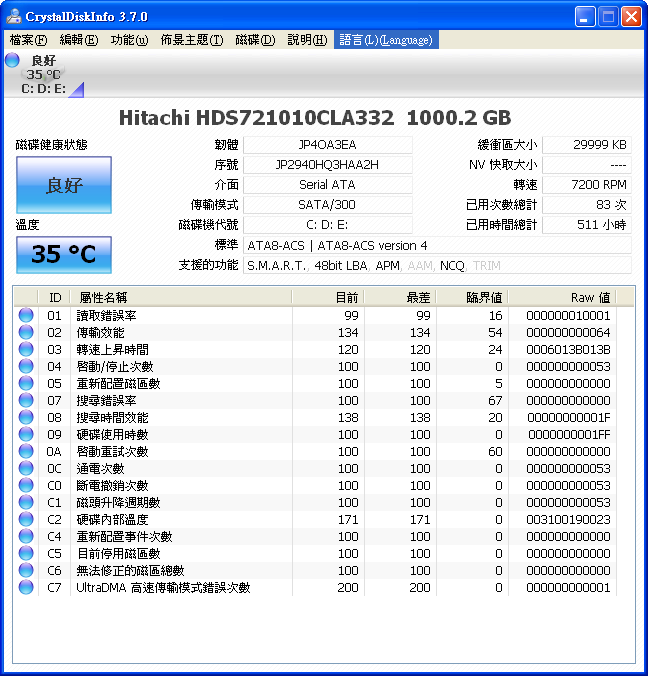Click the 7200 RPM rotation field
The width and height of the screenshot is (648, 676).
point(587,185)
